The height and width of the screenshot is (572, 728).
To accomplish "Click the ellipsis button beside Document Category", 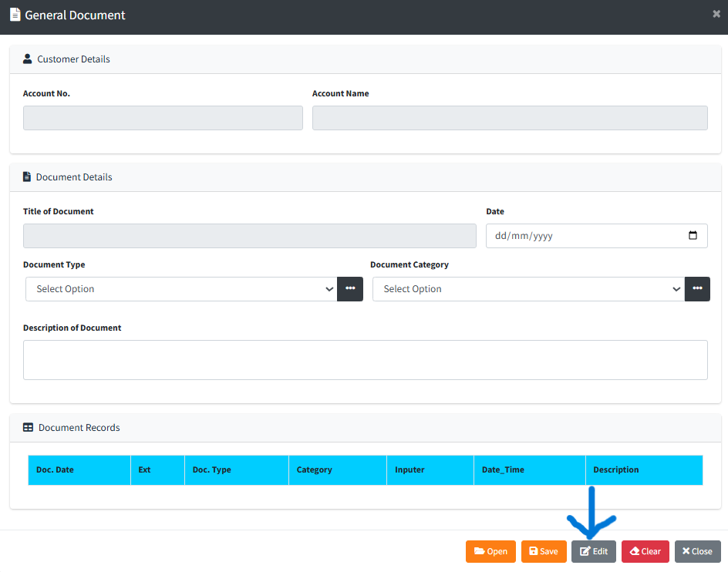I will pyautogui.click(x=697, y=289).
